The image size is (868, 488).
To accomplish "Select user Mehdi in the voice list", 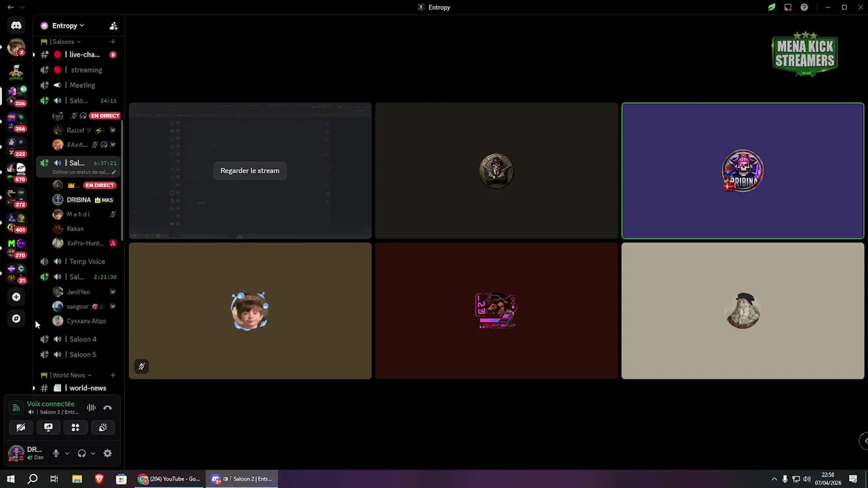I will (85, 214).
